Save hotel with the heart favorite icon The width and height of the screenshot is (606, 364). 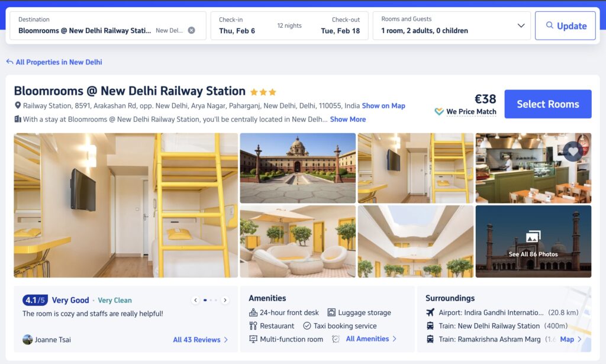[x=573, y=152]
